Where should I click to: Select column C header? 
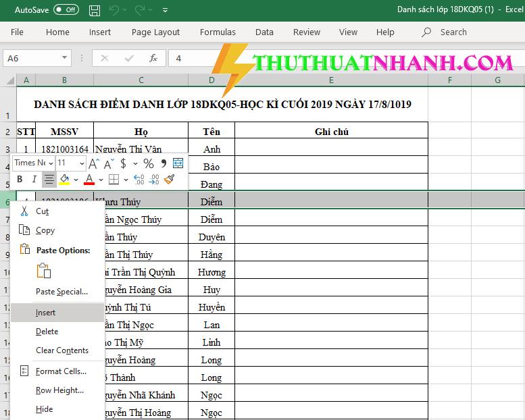click(x=141, y=80)
